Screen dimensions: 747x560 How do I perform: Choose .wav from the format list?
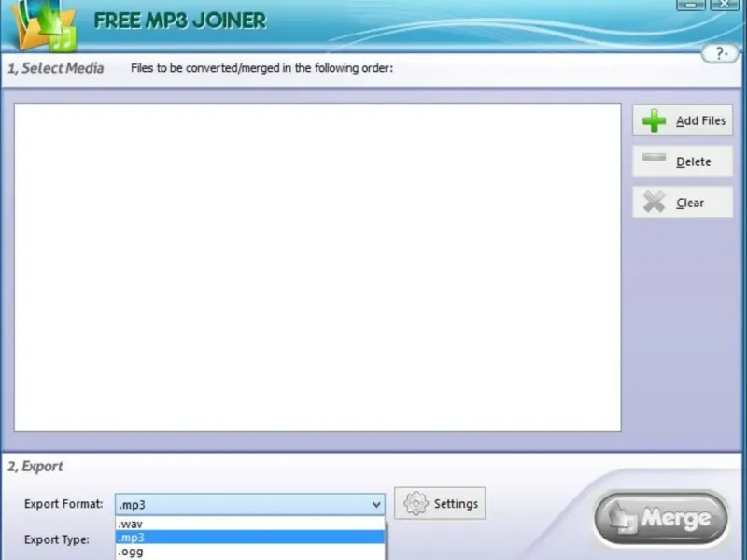tap(250, 524)
